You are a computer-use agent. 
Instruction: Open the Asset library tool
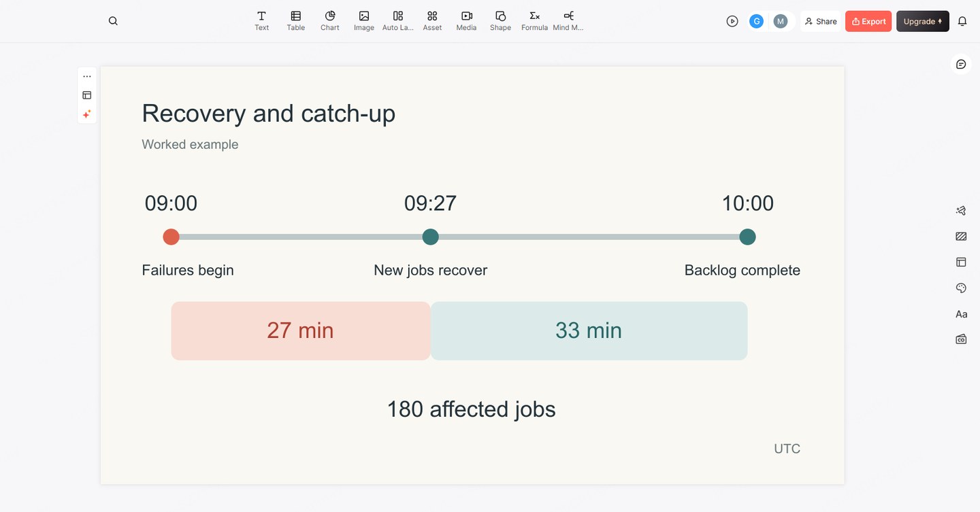point(432,20)
